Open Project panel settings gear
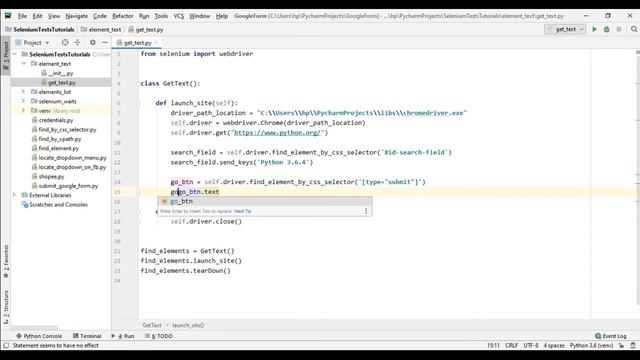The height and width of the screenshot is (360, 640). (x=93, y=42)
